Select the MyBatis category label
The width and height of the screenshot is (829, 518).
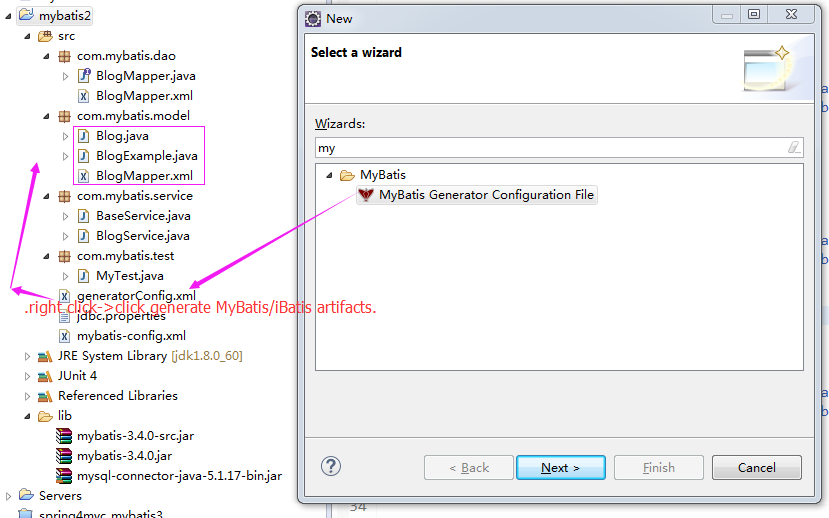click(x=383, y=175)
